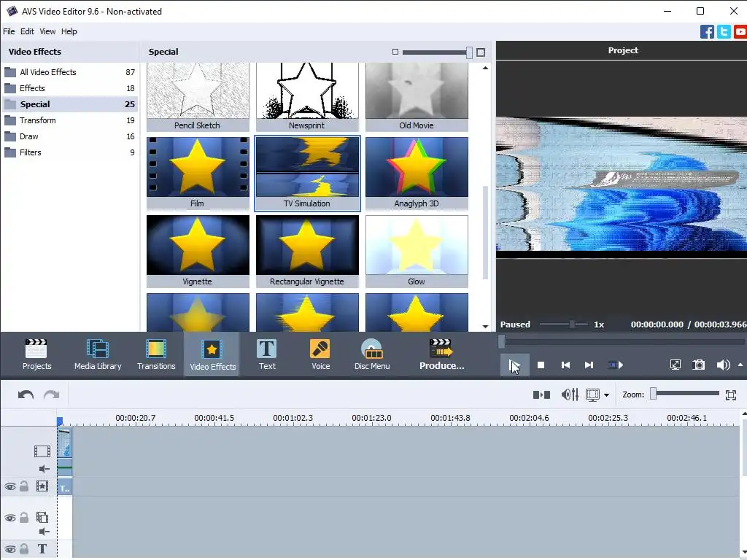747x560 pixels.
Task: Open the YouTube link icon
Action: tap(740, 32)
